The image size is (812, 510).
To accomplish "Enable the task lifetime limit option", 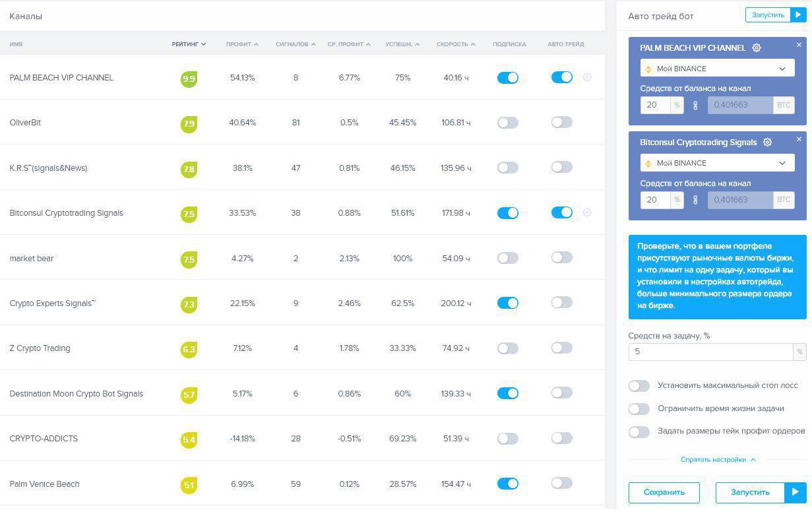I will pyautogui.click(x=639, y=409).
